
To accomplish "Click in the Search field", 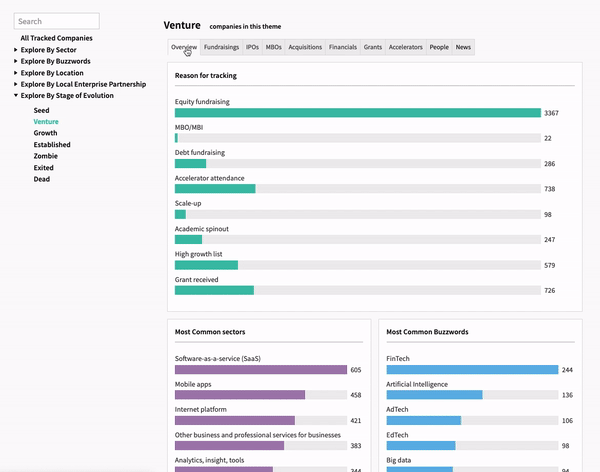I will point(57,21).
